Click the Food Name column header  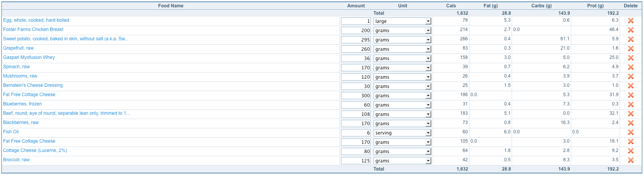coord(171,6)
